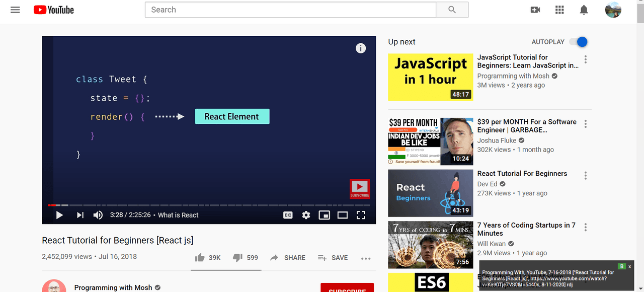Screen dimensions: 644x292
Task: Open the React Beginners thumbnail
Action: click(431, 193)
